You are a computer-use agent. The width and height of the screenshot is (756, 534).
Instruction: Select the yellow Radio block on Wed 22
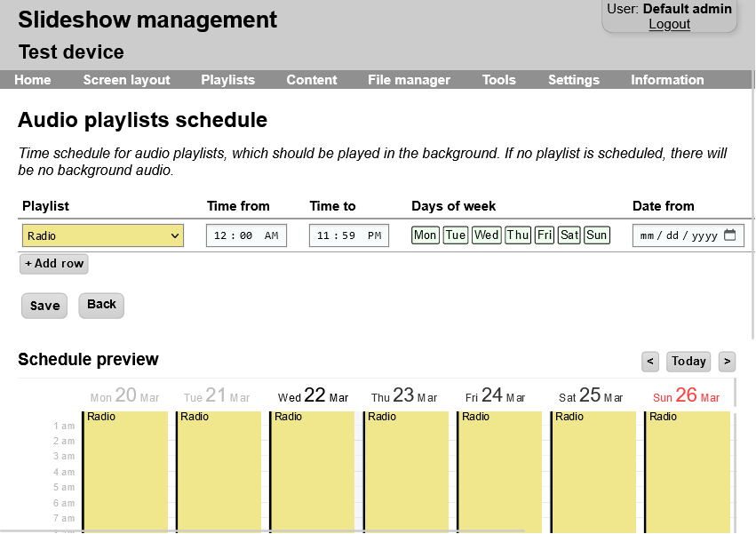[x=312, y=471]
